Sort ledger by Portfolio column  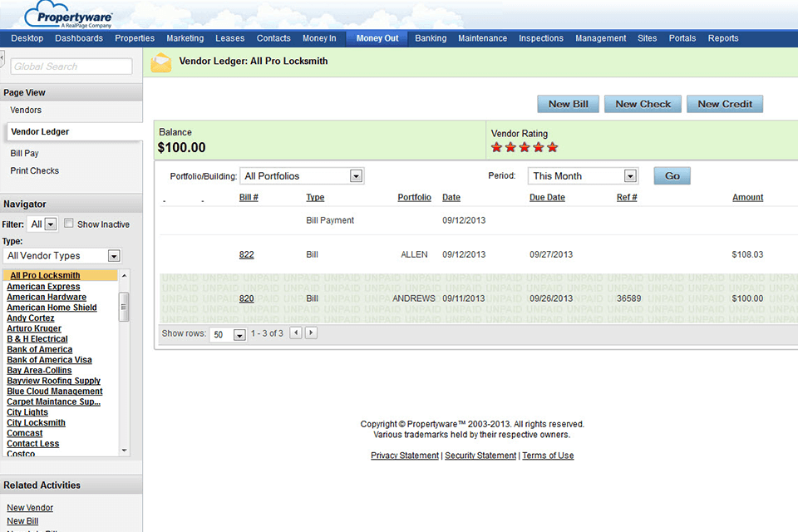tap(414, 198)
